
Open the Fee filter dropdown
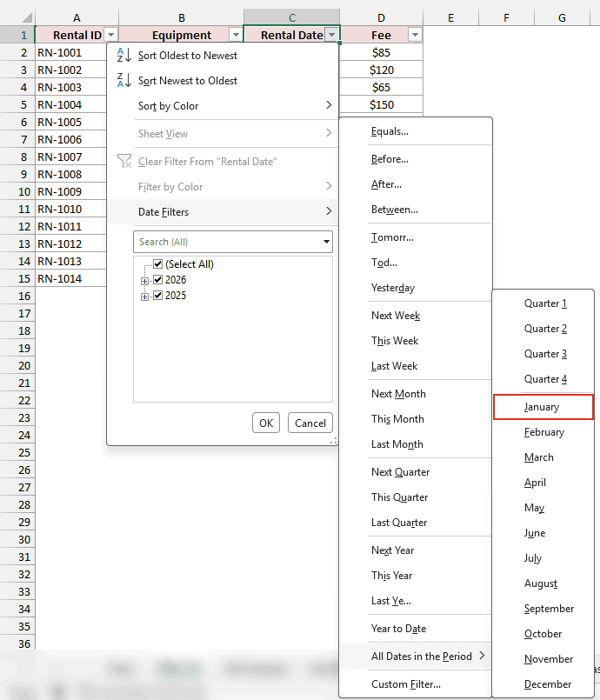tap(415, 35)
